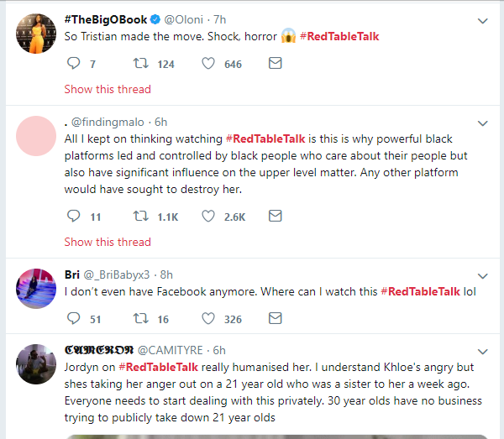This screenshot has width=504, height=439.
Task: Reply to @findingmalo's tweet
Action: (72, 217)
